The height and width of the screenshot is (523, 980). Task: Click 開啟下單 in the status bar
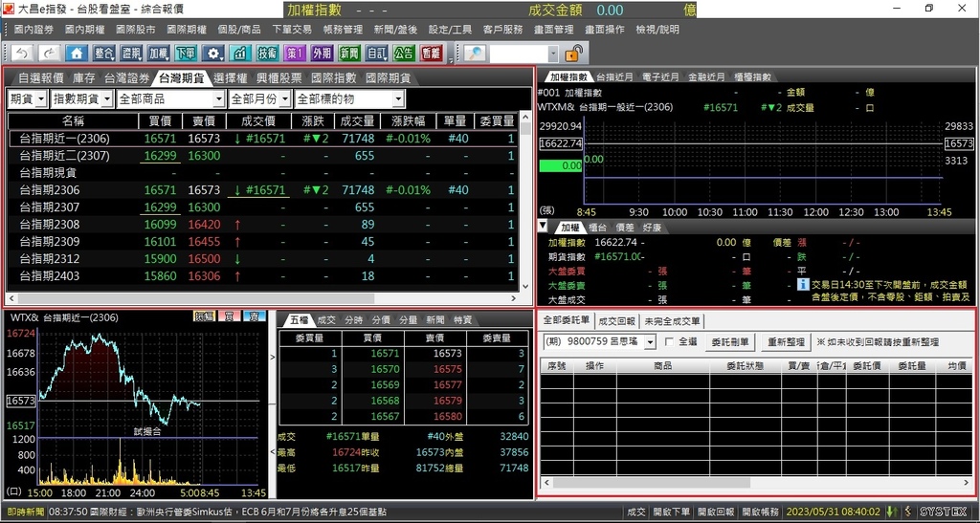[x=672, y=512]
